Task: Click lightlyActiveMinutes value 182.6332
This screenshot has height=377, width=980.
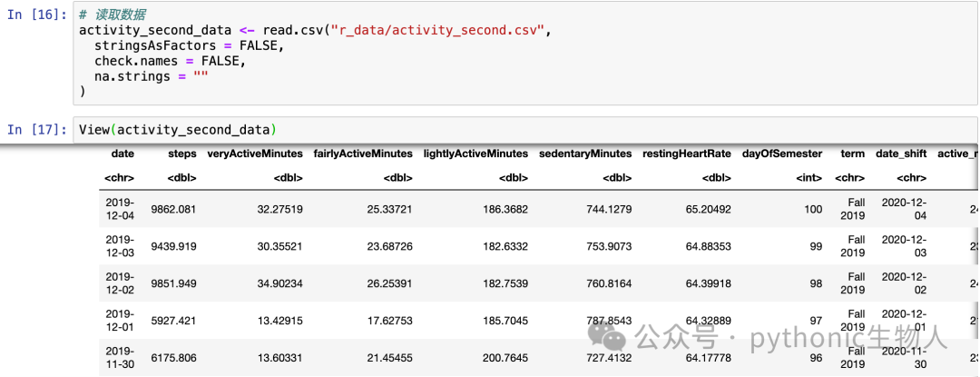Action: tap(505, 246)
